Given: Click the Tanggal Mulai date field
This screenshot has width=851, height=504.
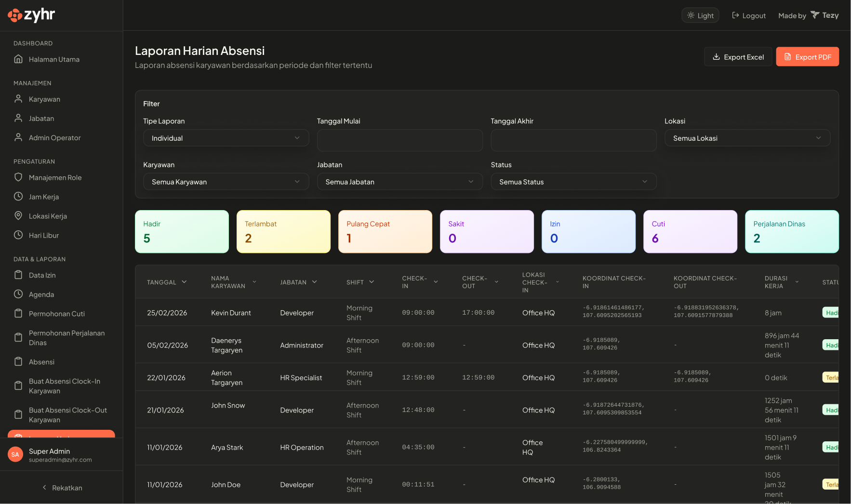Looking at the screenshot, I should [399, 140].
